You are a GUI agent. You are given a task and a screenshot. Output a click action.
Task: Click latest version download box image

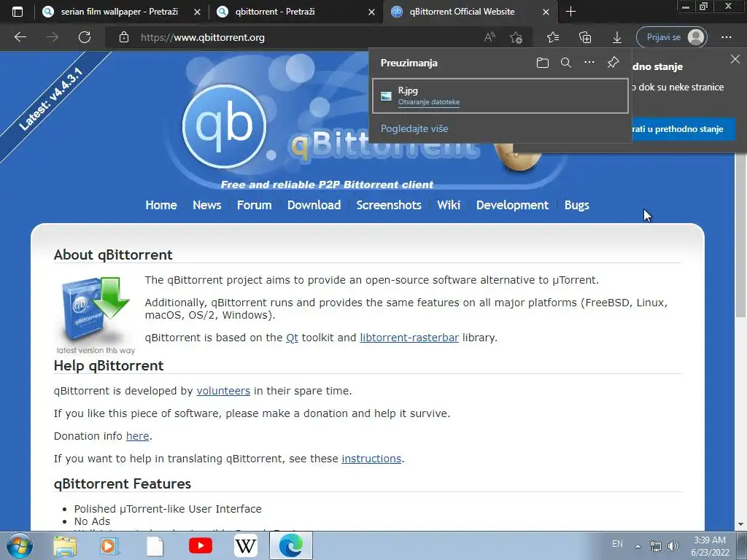96,315
